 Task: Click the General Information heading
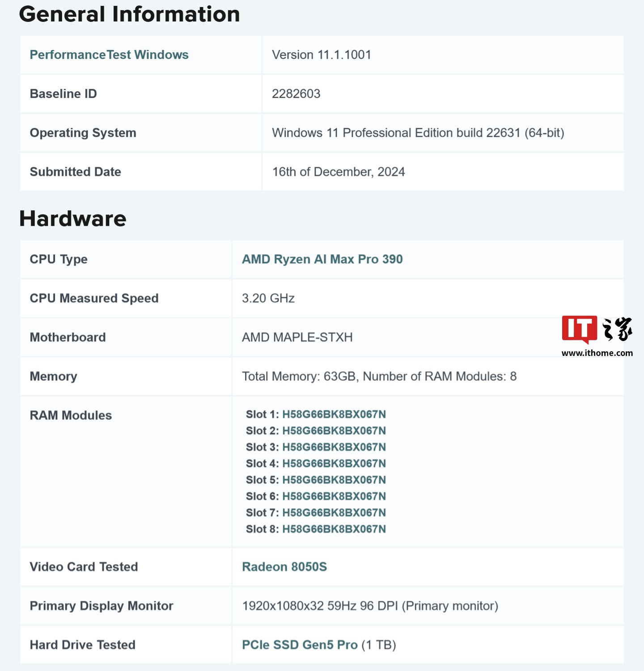pyautogui.click(x=129, y=14)
